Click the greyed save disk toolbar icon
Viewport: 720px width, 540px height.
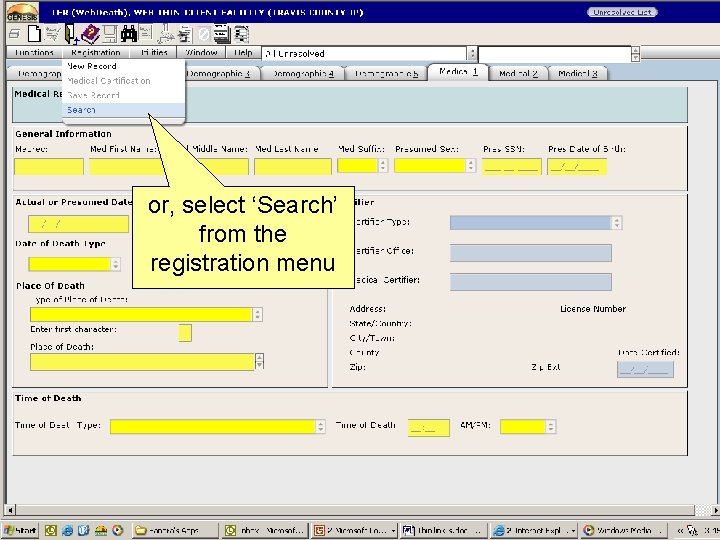click(x=110, y=34)
